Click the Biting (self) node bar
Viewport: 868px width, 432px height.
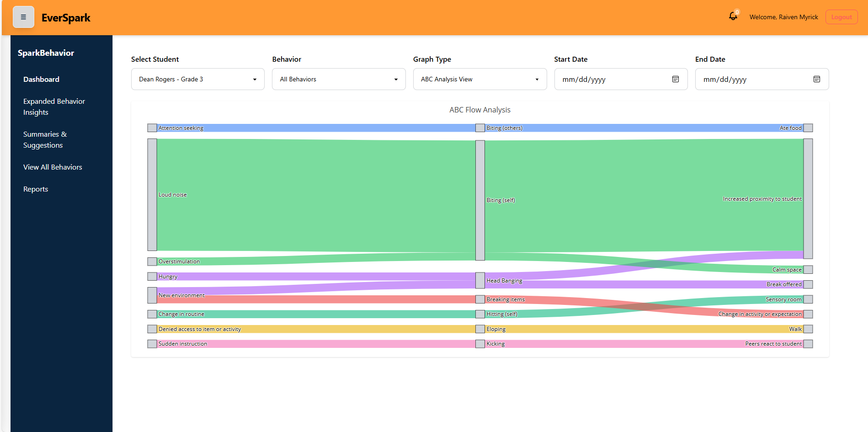pyautogui.click(x=480, y=200)
